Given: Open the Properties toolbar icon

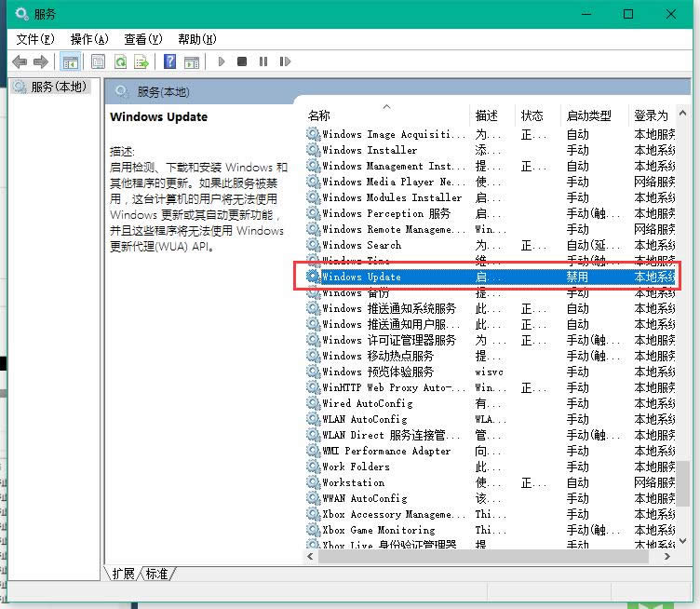Looking at the screenshot, I should coord(98,62).
